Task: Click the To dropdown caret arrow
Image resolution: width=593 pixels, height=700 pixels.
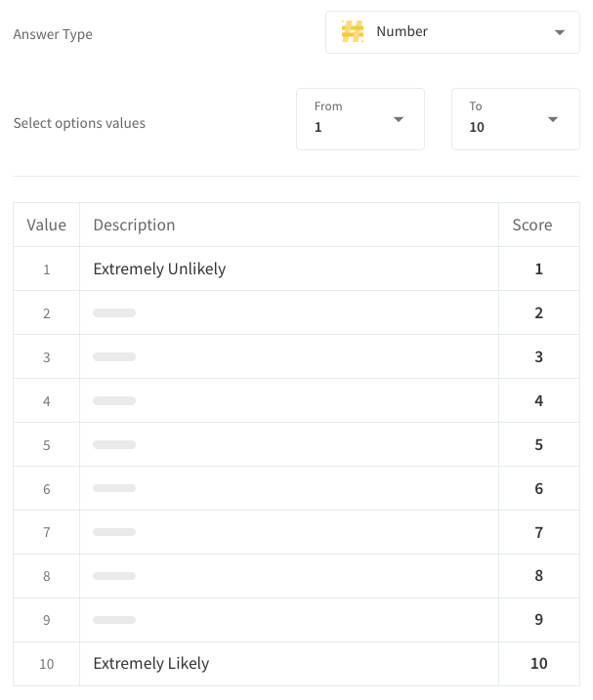Action: [x=553, y=119]
